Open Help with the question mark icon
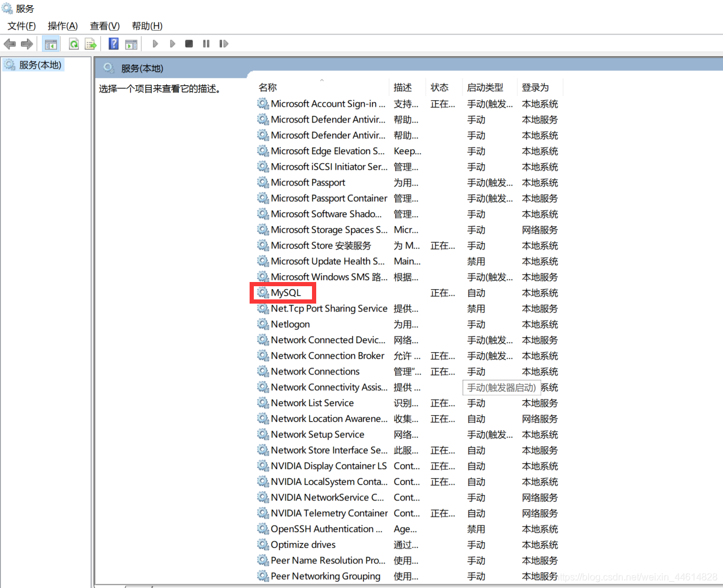The image size is (723, 588). [x=113, y=44]
